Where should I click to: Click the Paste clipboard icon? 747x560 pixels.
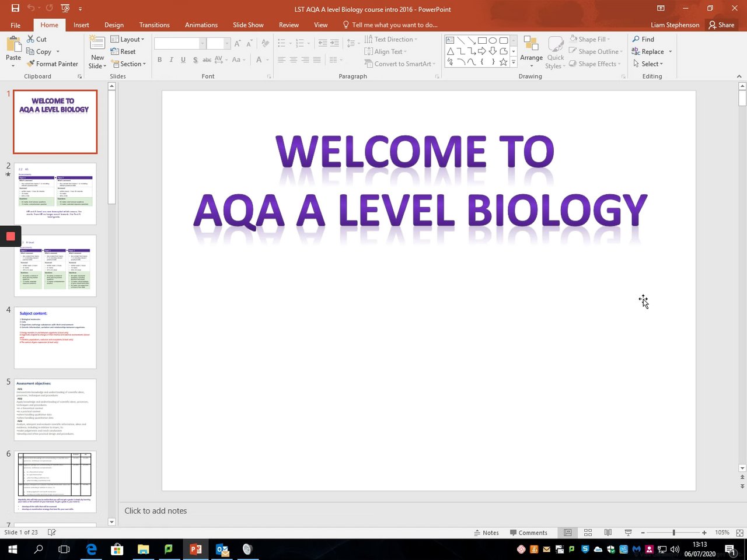tap(13, 45)
